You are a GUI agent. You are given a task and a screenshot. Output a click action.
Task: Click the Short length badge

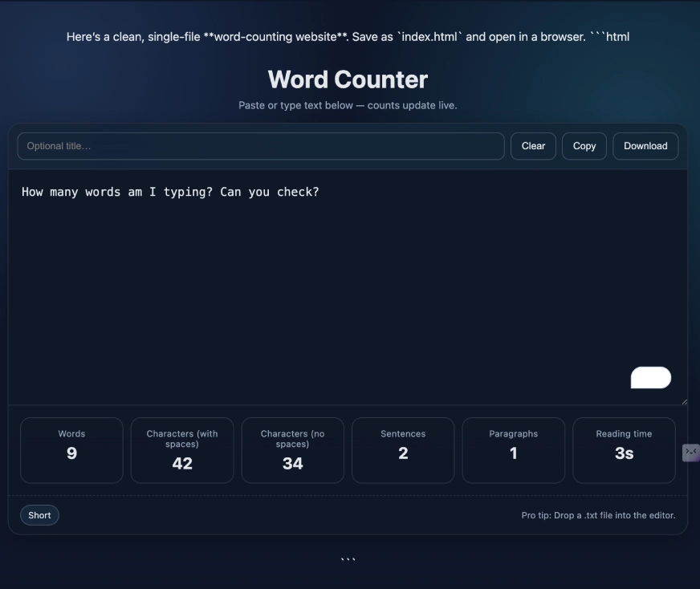[39, 515]
